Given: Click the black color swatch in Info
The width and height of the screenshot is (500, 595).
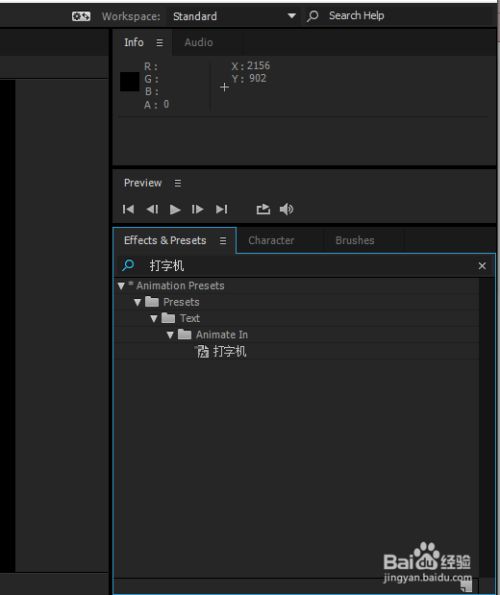Looking at the screenshot, I should point(129,82).
